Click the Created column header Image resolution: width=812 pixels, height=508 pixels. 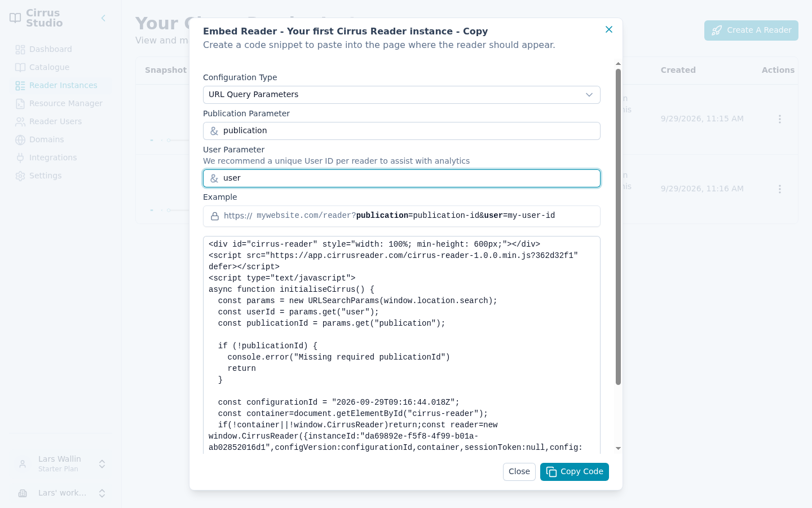tap(678, 71)
